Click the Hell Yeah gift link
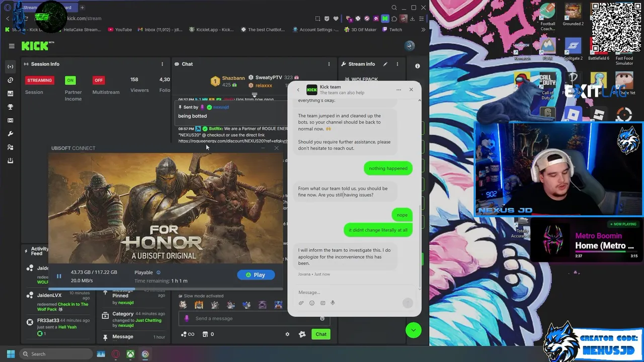Image resolution: width=644 pixels, height=362 pixels. pos(68,327)
